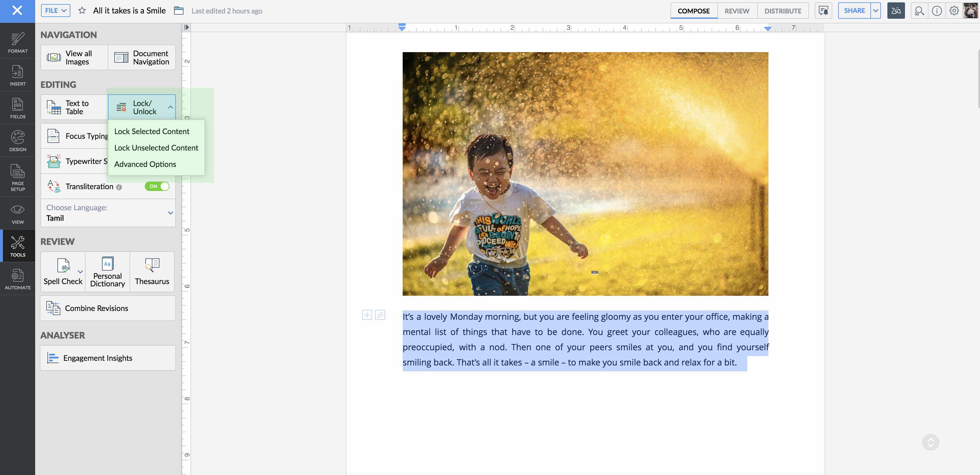Click the comments icon near Share
980x475 pixels.
pyautogui.click(x=823, y=11)
